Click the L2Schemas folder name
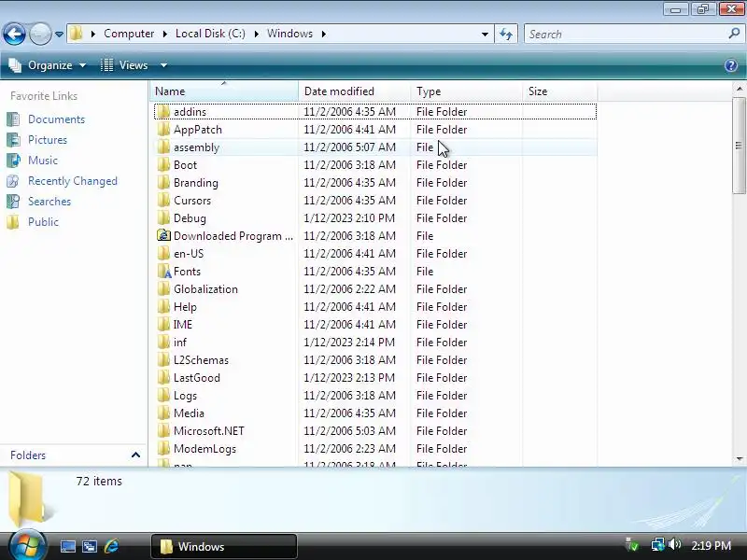Image resolution: width=747 pixels, height=560 pixels. click(x=201, y=360)
